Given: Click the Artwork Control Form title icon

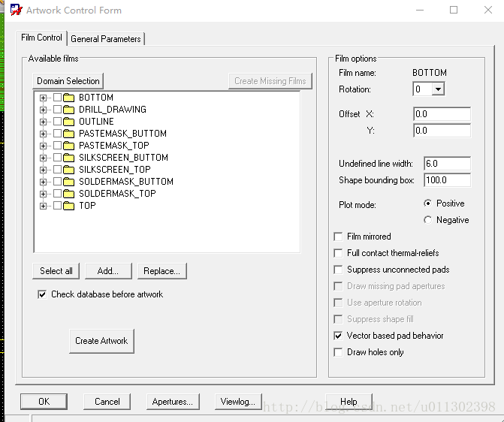Looking at the screenshot, I should point(14,11).
